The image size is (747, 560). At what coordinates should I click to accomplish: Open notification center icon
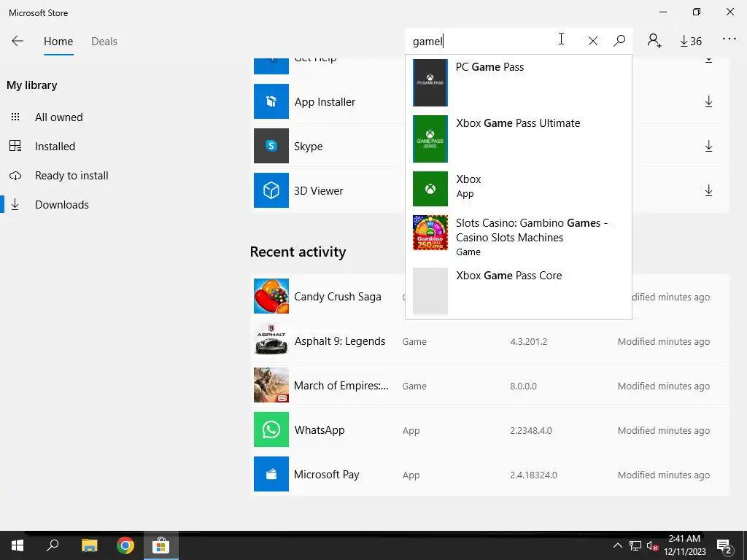(x=724, y=547)
